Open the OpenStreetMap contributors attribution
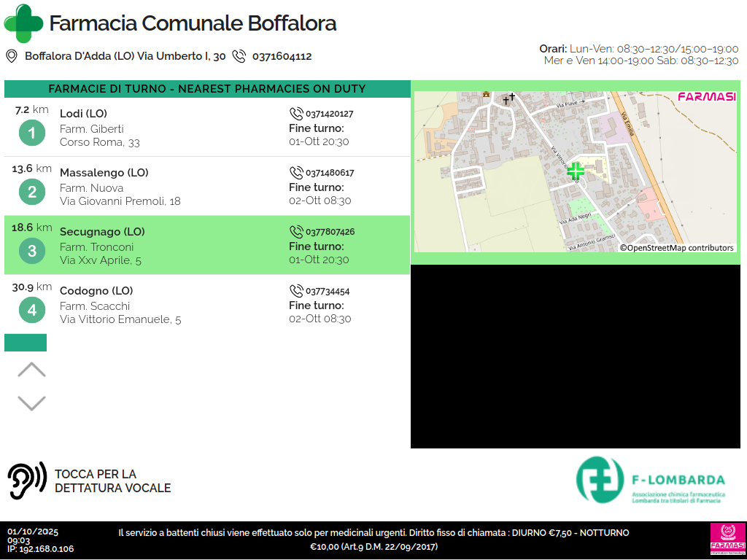 (676, 248)
